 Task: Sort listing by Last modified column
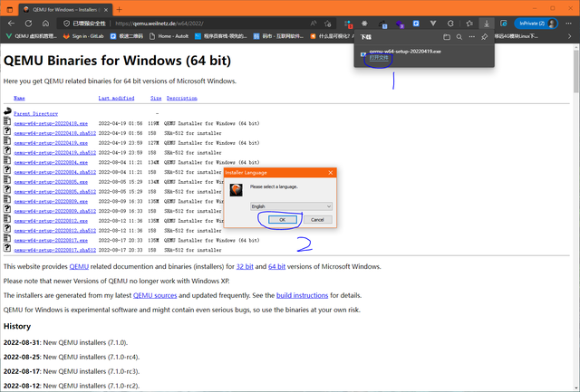coord(116,98)
